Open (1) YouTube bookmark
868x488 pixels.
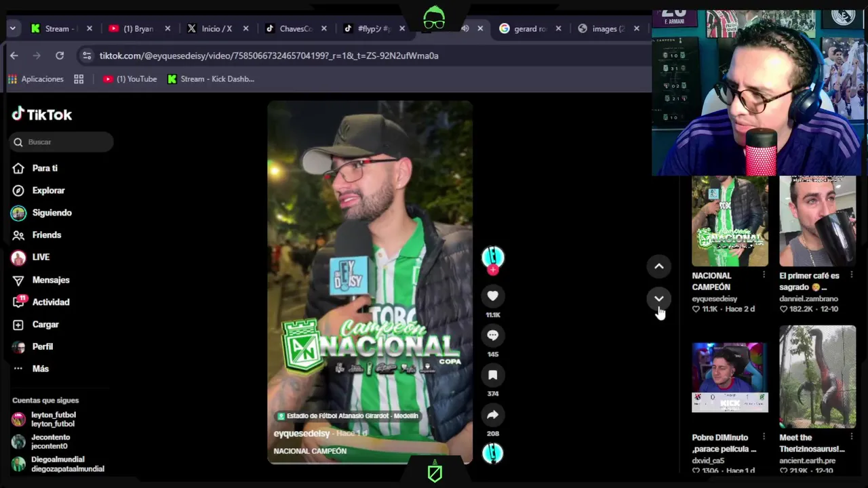coord(130,79)
